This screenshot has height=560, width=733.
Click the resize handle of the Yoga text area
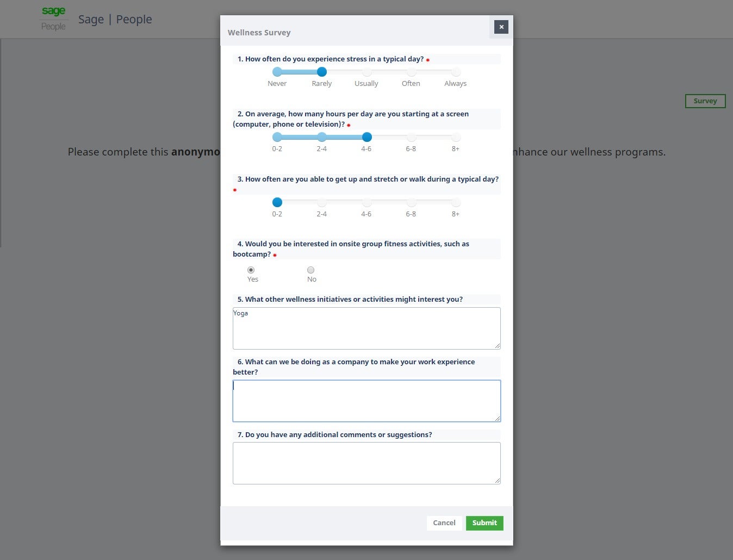point(497,346)
